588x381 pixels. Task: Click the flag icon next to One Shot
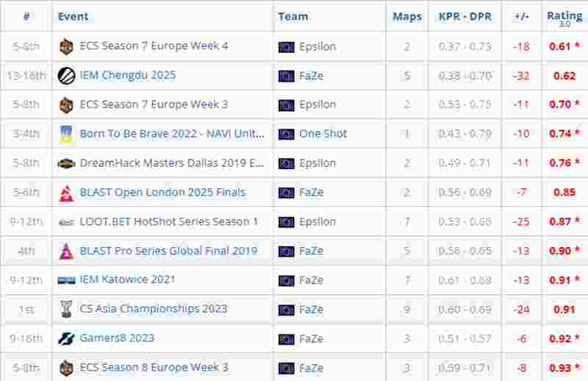[x=287, y=134]
